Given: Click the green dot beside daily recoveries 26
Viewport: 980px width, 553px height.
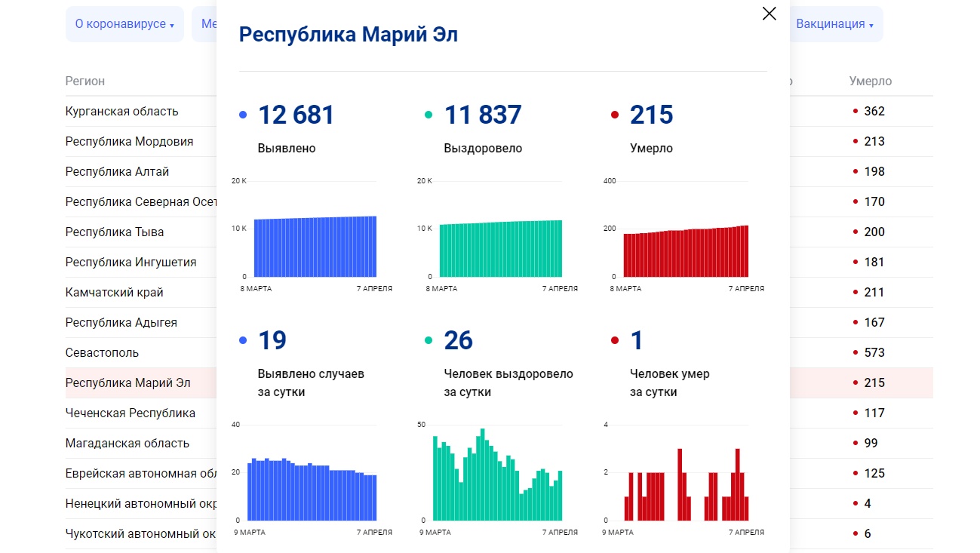Looking at the screenshot, I should [429, 339].
